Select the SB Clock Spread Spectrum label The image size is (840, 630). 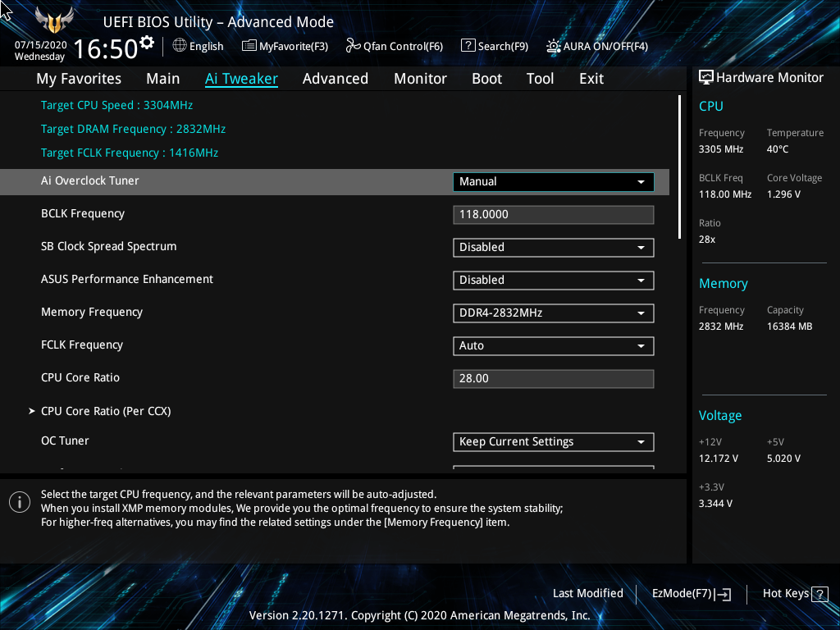click(x=109, y=246)
